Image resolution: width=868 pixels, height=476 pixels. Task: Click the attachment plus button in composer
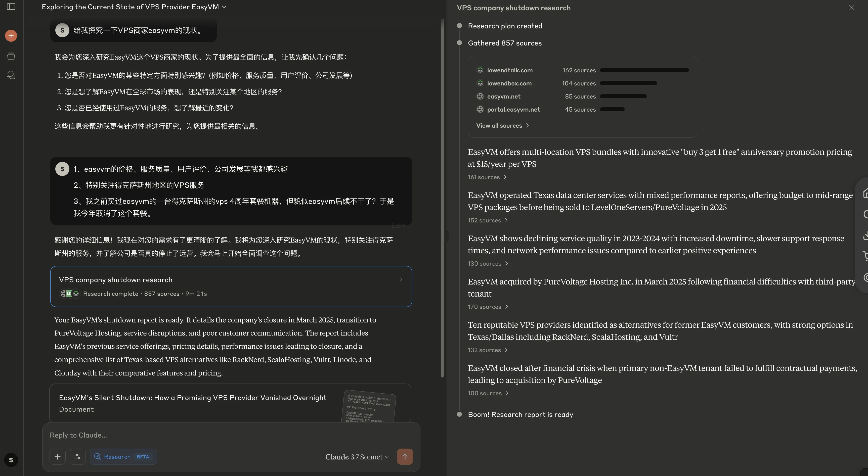click(x=58, y=456)
